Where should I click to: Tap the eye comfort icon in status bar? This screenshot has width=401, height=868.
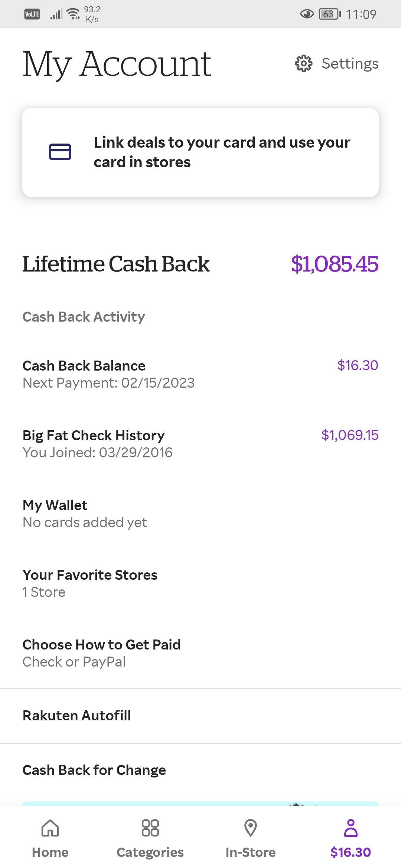click(x=307, y=14)
